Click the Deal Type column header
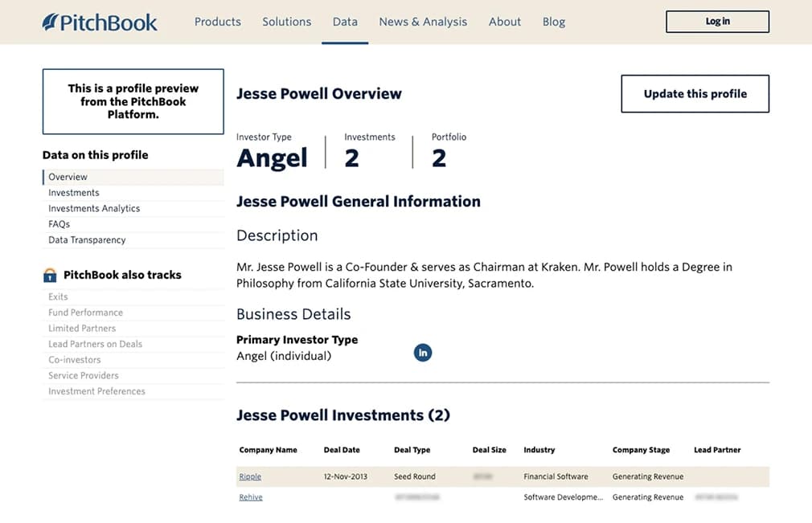 [x=412, y=450]
